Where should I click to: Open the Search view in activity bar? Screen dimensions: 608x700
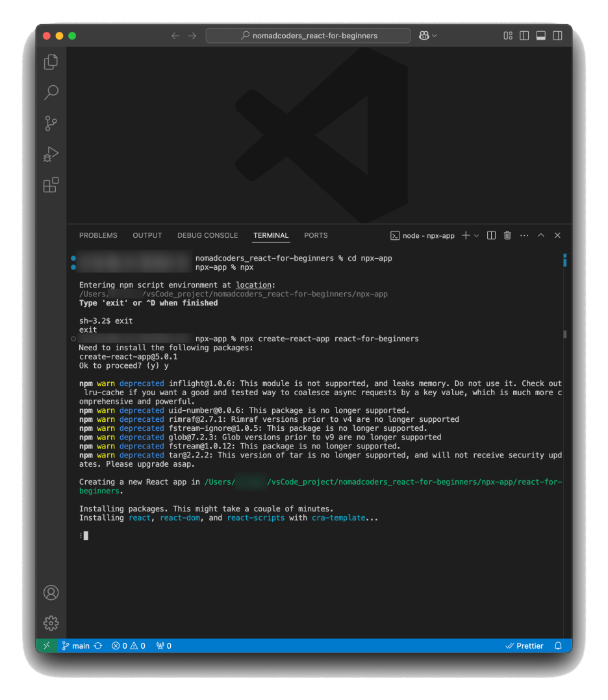coord(51,92)
